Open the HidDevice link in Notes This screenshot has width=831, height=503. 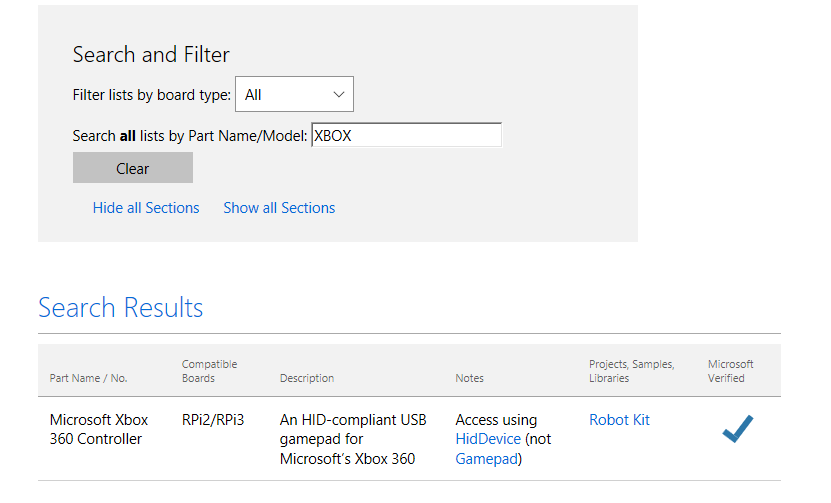[x=488, y=439]
